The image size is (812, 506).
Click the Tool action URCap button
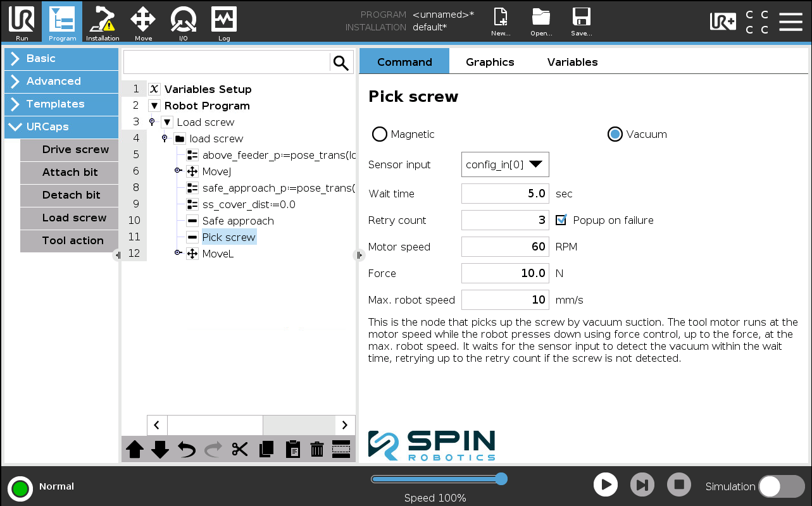70,241
